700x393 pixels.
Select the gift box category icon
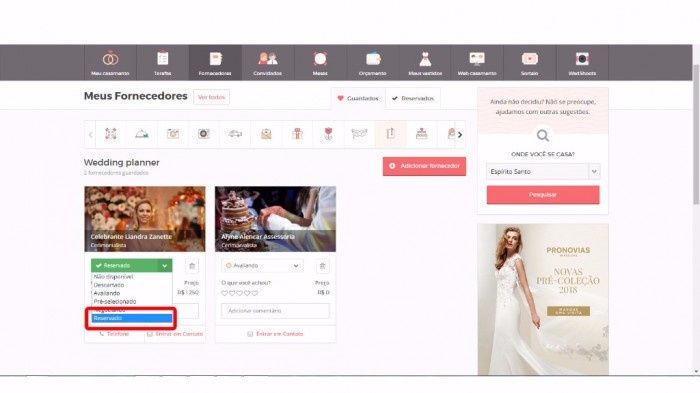[x=297, y=134]
